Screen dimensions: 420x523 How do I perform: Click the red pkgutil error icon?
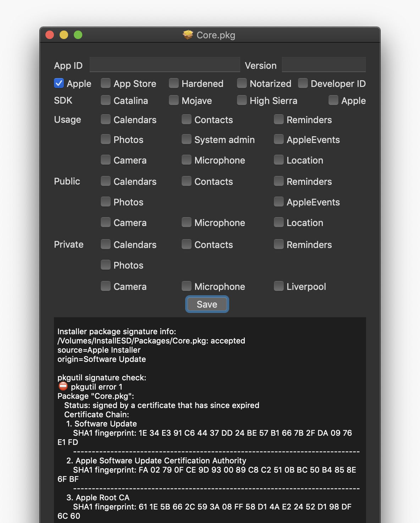point(63,386)
